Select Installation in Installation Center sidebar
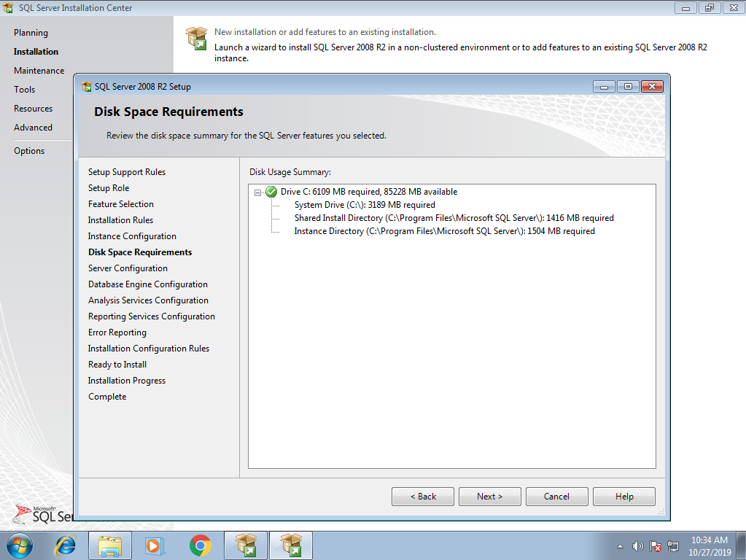Image resolution: width=746 pixels, height=560 pixels. point(36,51)
